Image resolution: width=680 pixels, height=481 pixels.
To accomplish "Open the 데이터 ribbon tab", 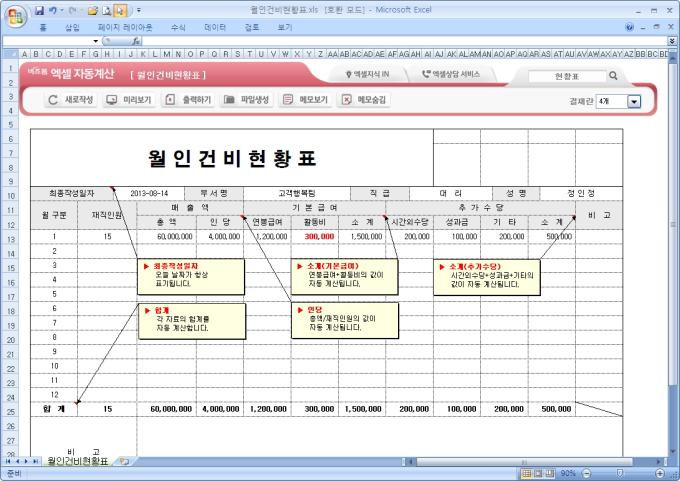I will pyautogui.click(x=215, y=27).
